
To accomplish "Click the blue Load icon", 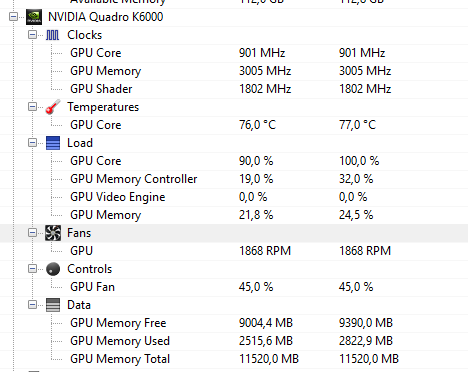I will [53, 143].
